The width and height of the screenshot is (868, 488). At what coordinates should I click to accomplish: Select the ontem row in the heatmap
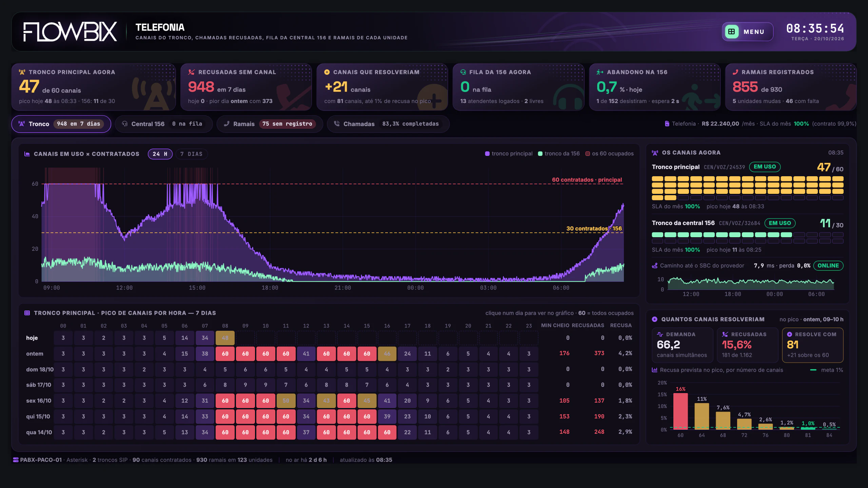[329, 353]
